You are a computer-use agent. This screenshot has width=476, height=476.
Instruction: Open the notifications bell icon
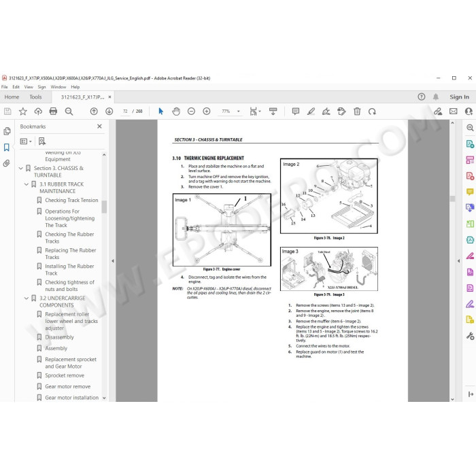pos(436,97)
